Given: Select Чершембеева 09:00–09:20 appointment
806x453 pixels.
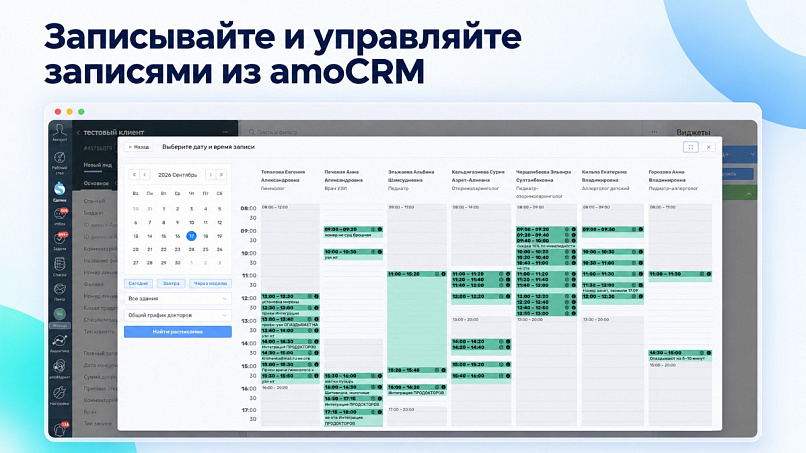Looking at the screenshot, I should click(x=546, y=229).
